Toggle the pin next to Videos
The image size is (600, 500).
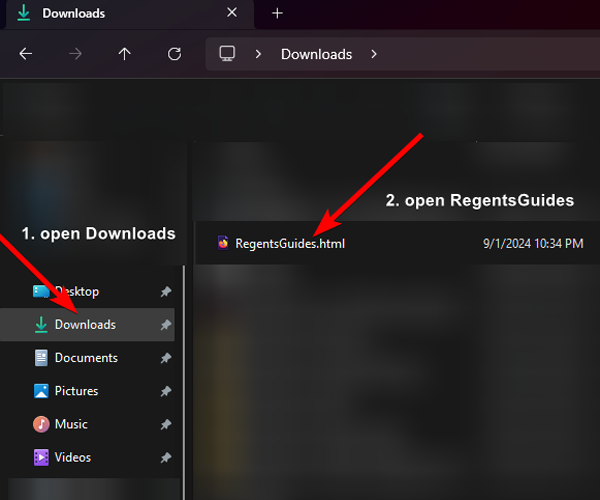(165, 457)
